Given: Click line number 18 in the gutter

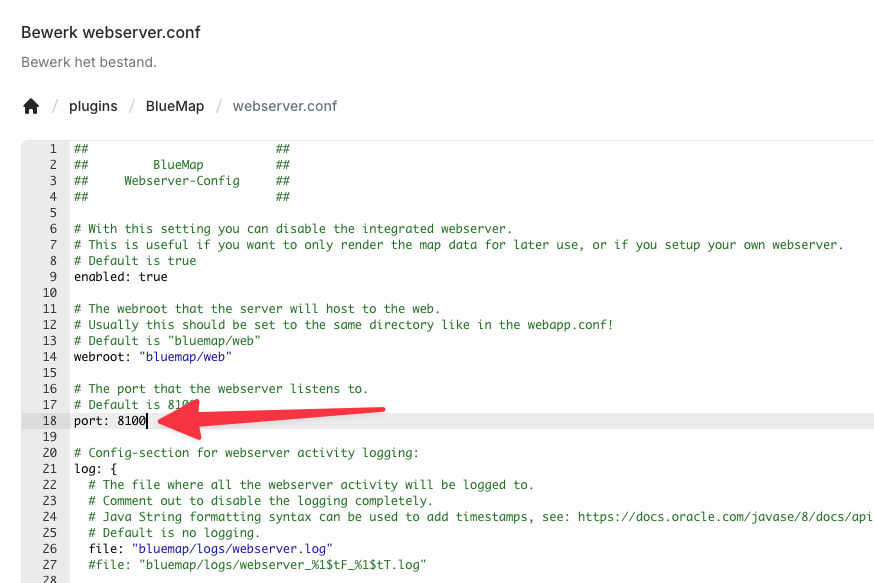Looking at the screenshot, I should coord(49,421).
